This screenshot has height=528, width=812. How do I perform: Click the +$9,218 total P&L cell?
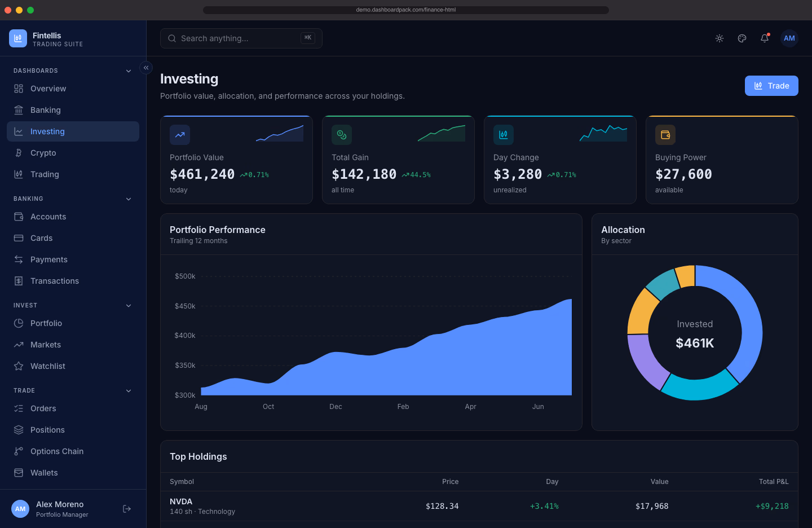(x=772, y=506)
